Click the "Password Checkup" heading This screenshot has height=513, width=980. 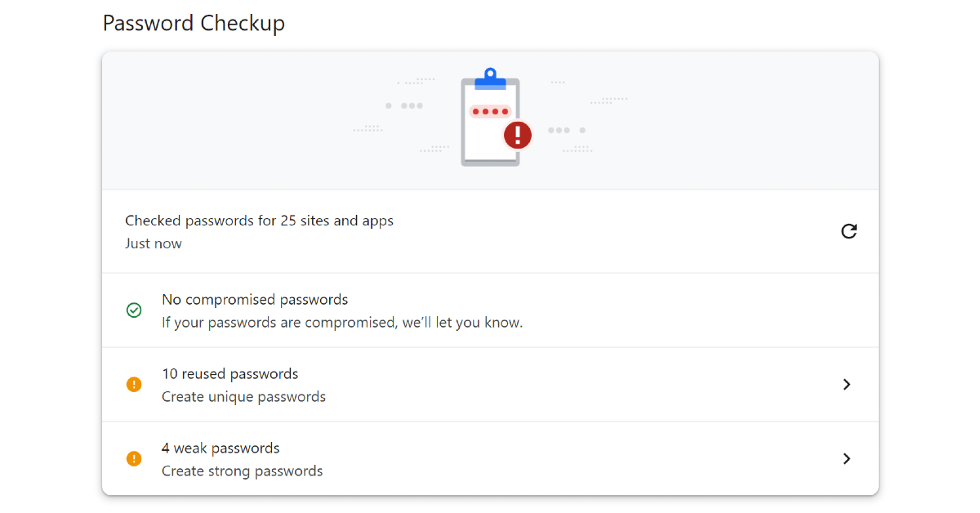coord(194,23)
